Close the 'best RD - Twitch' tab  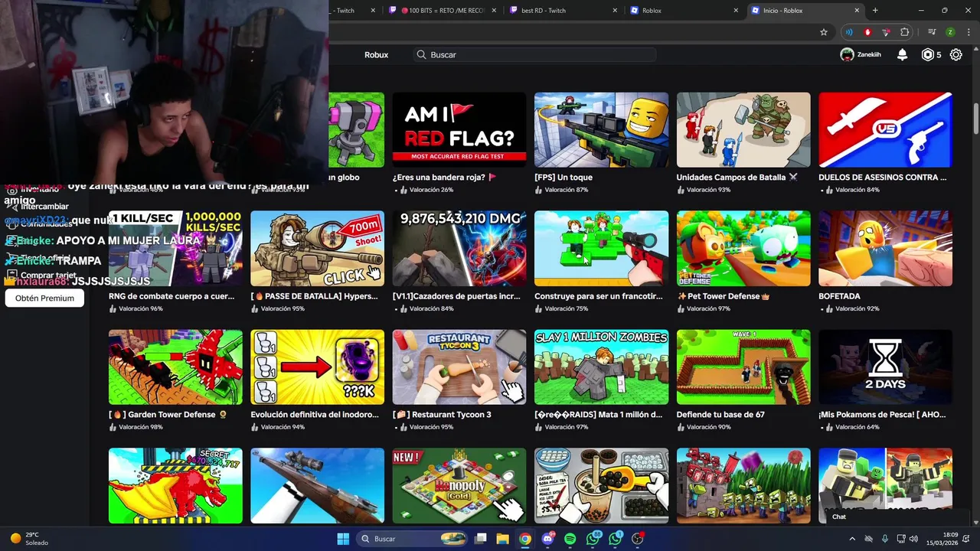[x=615, y=10]
